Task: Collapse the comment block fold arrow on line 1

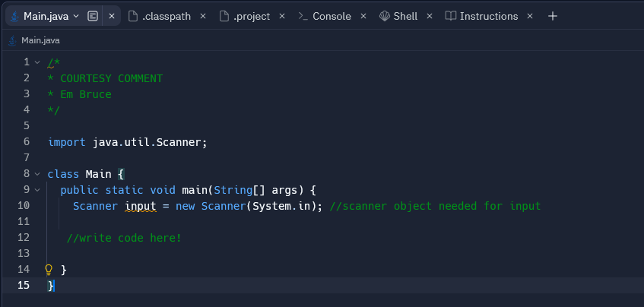Action: point(37,62)
